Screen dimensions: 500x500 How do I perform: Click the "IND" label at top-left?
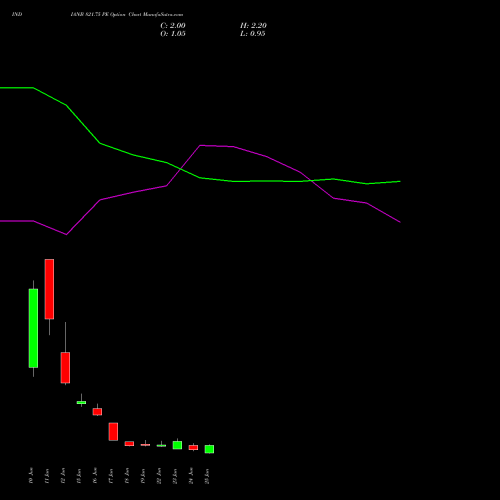(17, 14)
